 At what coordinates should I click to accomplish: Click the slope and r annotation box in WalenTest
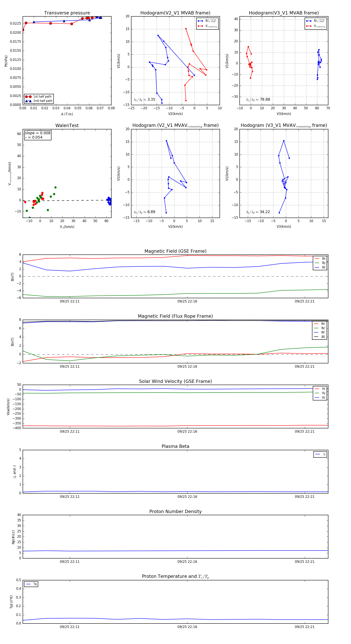[37, 135]
